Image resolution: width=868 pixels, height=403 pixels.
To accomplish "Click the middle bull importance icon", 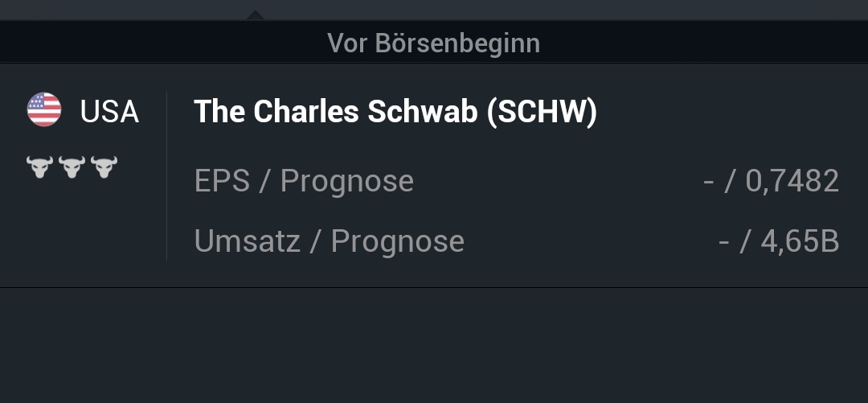I will point(72,167).
